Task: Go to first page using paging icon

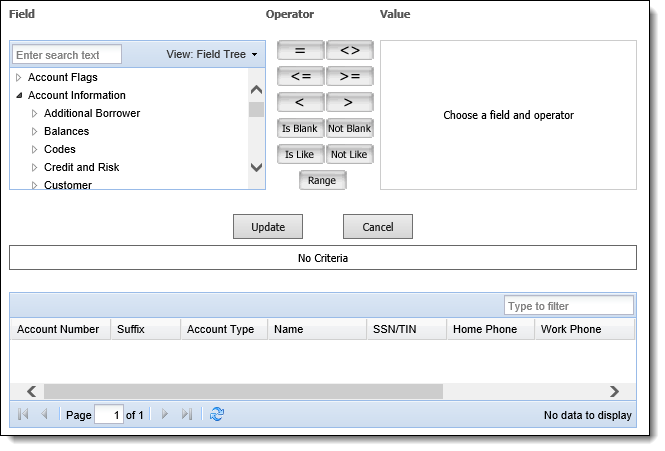Action: coord(23,414)
